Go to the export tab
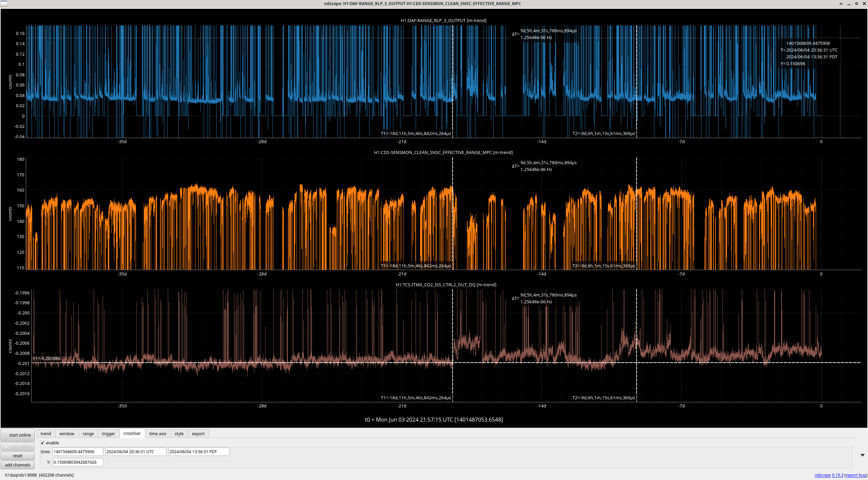This screenshot has width=868, height=480. point(198,434)
